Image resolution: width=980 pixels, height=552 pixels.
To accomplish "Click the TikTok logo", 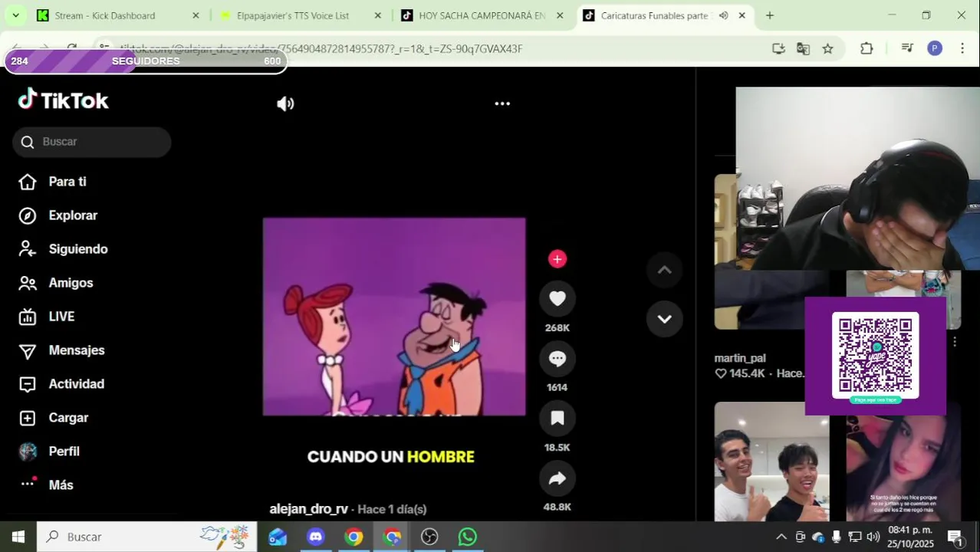I will (64, 100).
